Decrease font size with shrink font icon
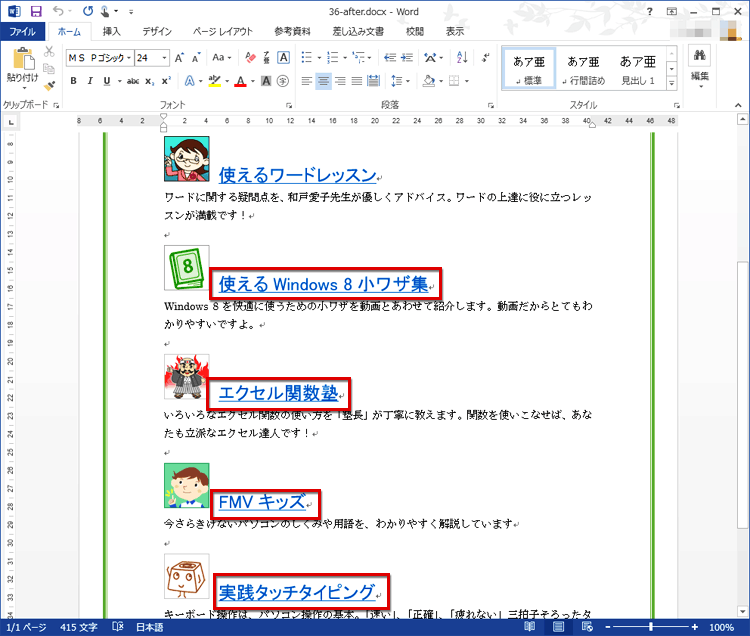This screenshot has width=750, height=636. [x=196, y=58]
